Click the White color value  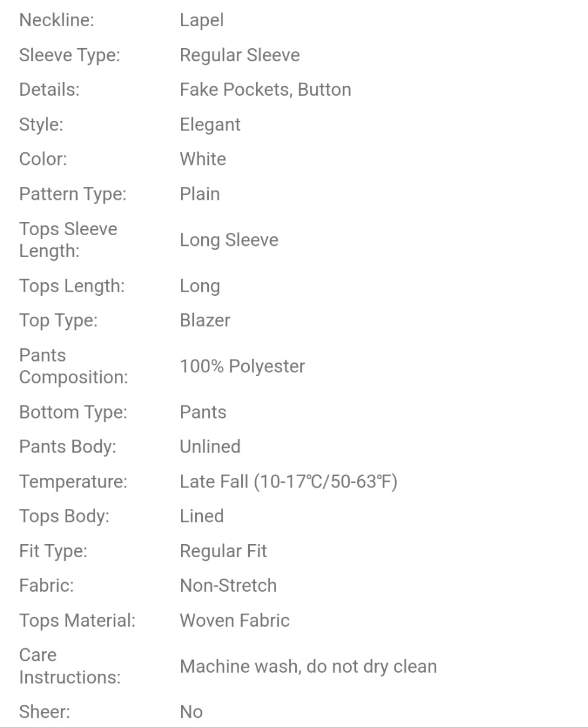point(202,159)
